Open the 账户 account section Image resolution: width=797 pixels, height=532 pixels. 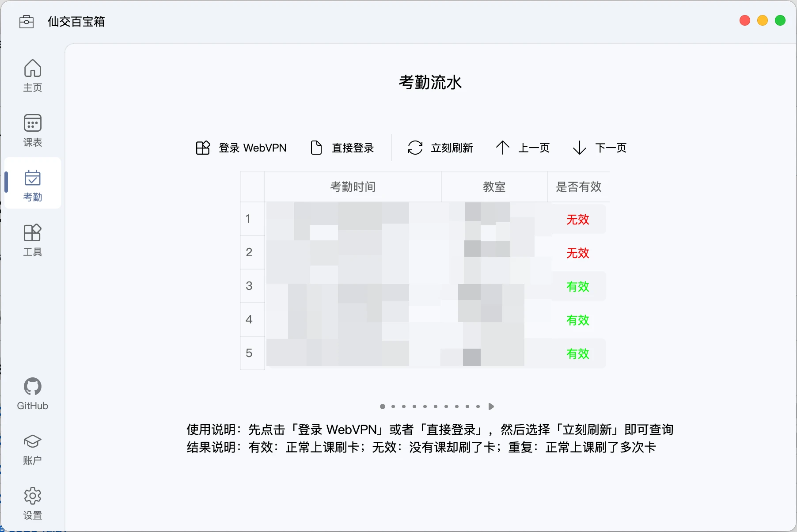pyautogui.click(x=33, y=448)
